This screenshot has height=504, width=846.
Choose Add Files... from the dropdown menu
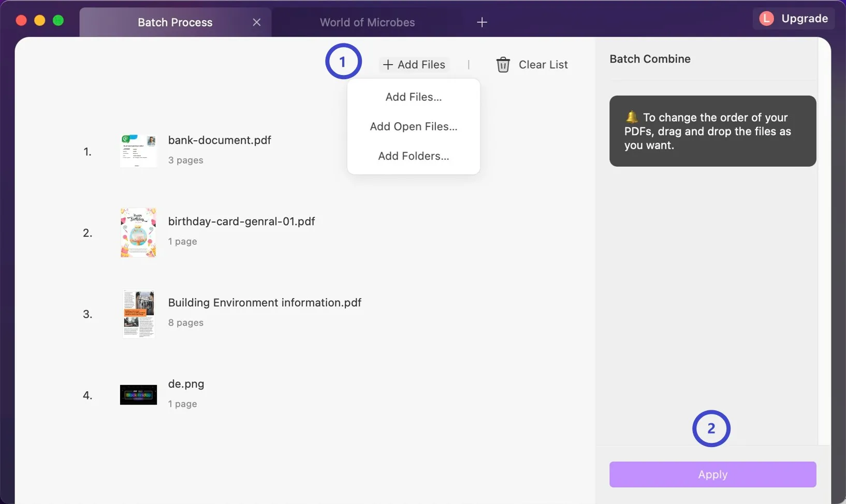tap(413, 96)
